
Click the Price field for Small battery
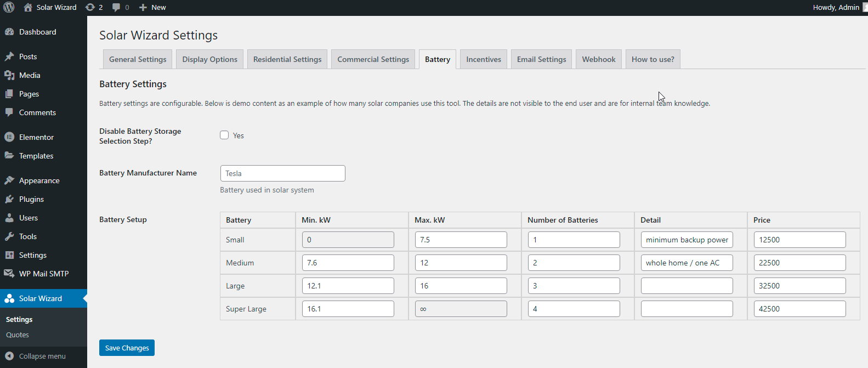coord(799,240)
